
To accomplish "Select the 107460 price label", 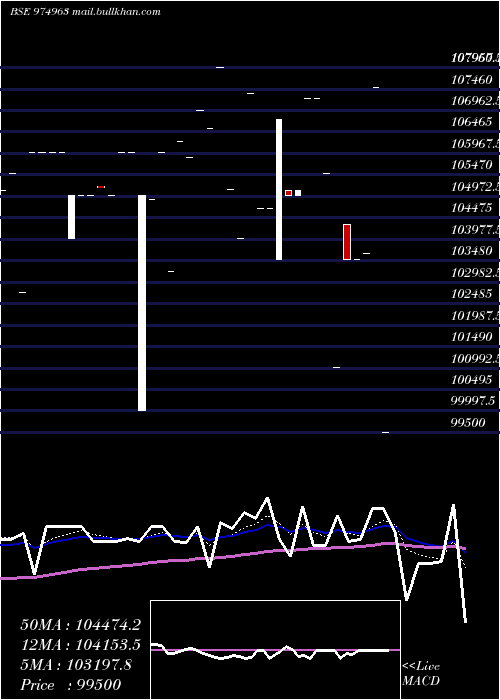I will [472, 79].
